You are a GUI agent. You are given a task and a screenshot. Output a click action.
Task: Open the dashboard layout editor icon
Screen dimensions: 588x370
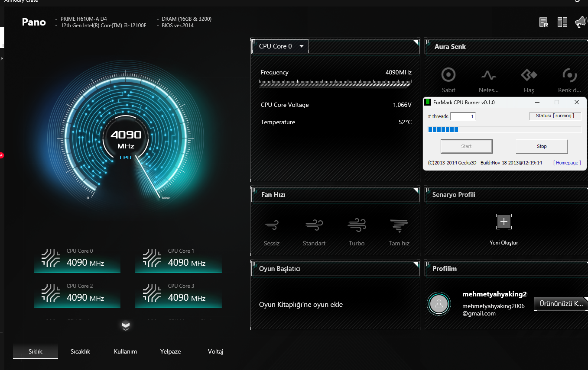click(x=562, y=23)
